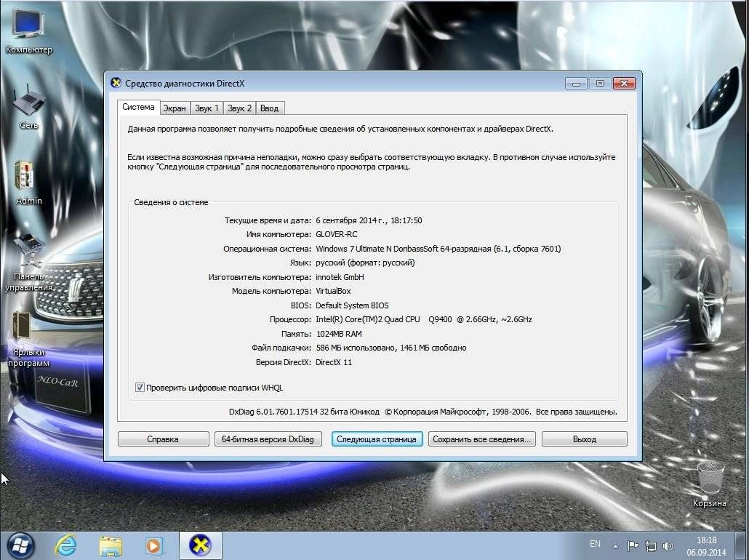Show hidden tray icons arrow

click(x=616, y=545)
